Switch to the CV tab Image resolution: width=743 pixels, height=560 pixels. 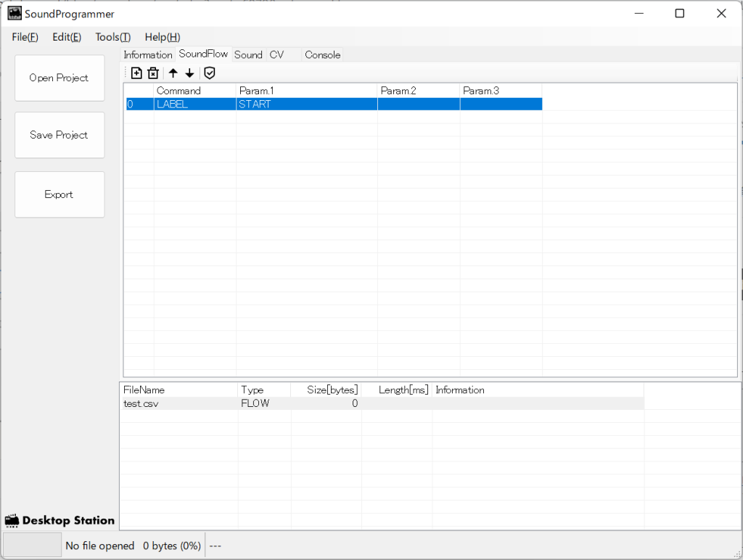pos(276,55)
